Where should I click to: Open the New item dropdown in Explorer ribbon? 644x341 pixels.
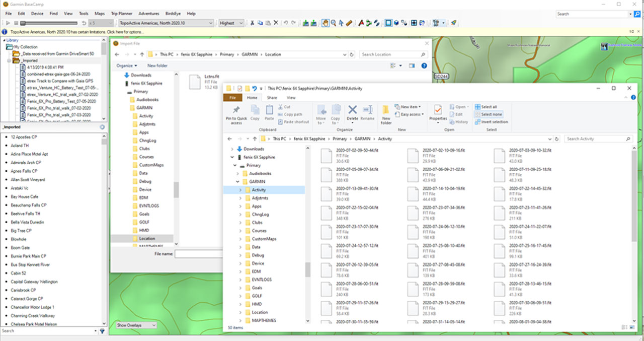tap(409, 107)
